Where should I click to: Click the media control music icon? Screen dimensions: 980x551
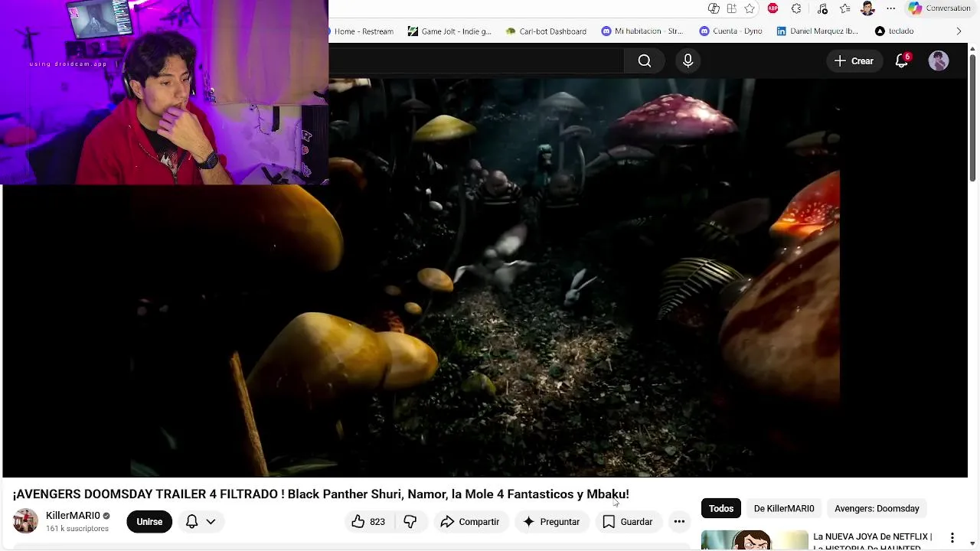[x=822, y=8]
